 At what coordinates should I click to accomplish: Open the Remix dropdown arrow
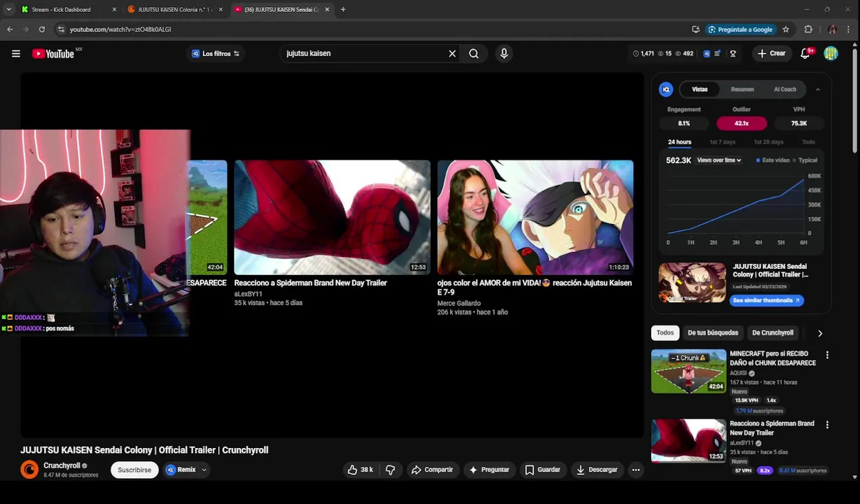point(204,470)
